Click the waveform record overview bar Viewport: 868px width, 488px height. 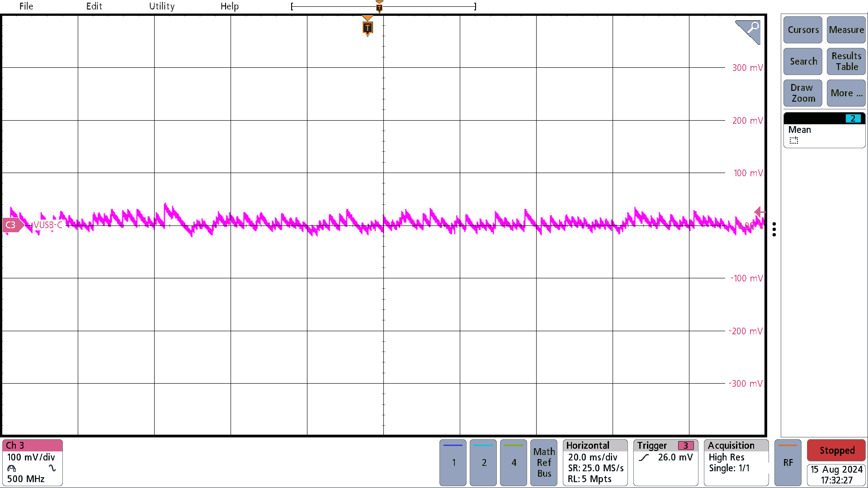click(x=383, y=6)
